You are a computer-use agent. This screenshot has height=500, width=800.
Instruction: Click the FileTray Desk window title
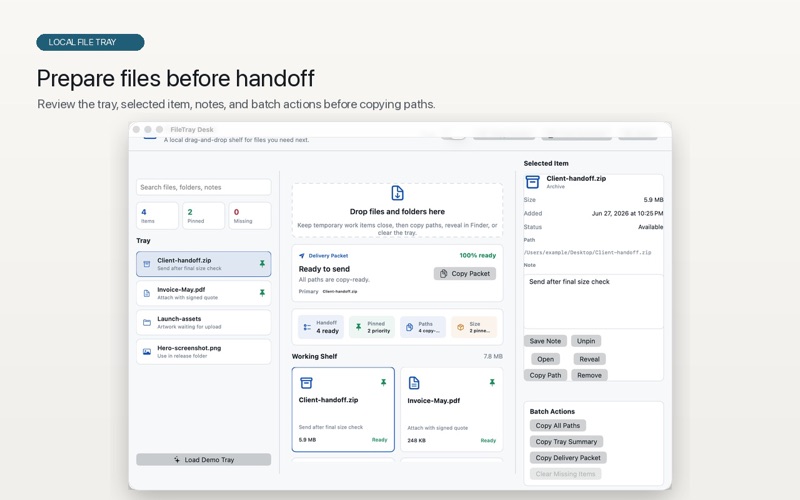[x=192, y=130]
